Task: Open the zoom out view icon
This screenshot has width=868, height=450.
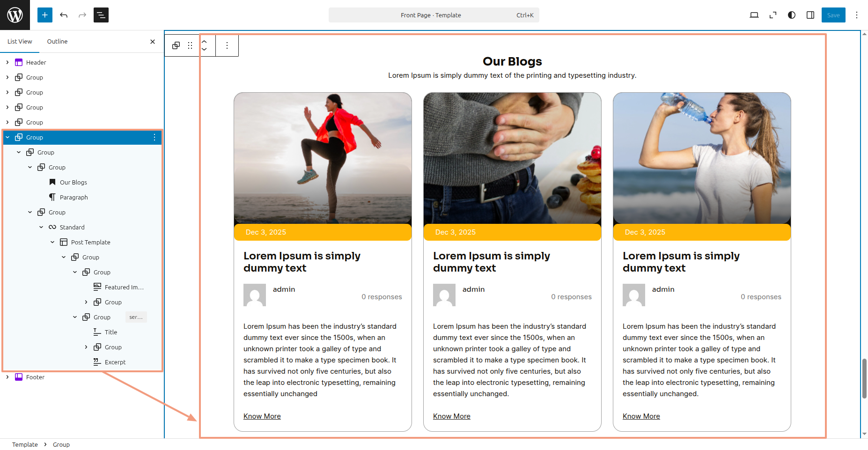Action: tap(772, 15)
